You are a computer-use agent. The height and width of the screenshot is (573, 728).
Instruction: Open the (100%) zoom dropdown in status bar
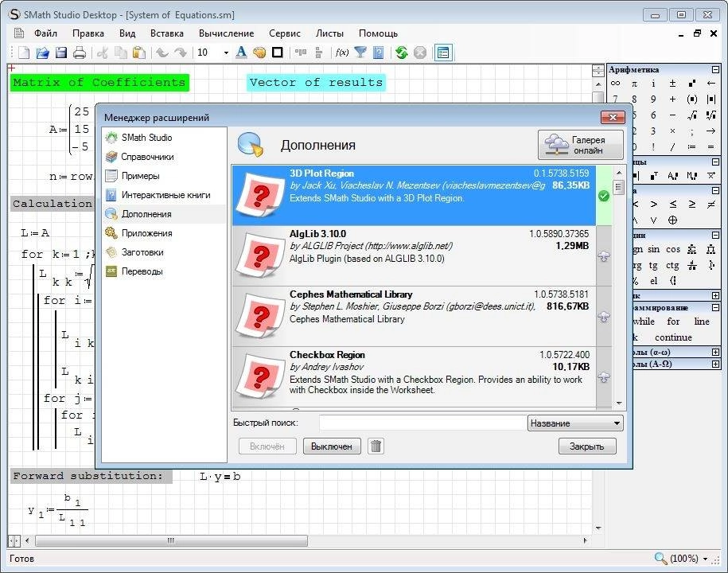coord(705,559)
